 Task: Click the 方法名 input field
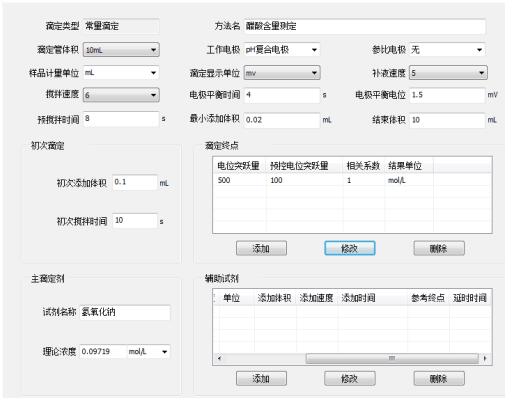pyautogui.click(x=364, y=26)
